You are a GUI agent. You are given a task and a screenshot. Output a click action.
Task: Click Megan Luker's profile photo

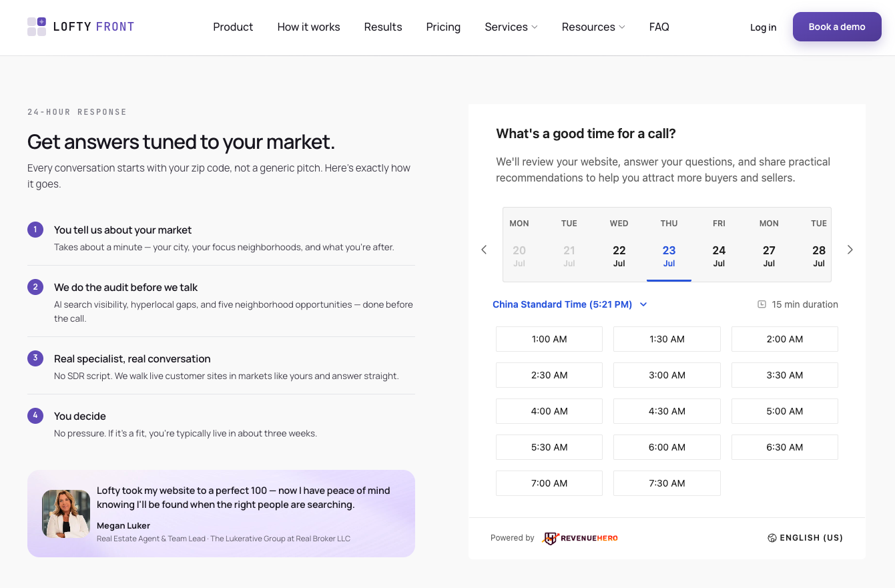coord(66,514)
